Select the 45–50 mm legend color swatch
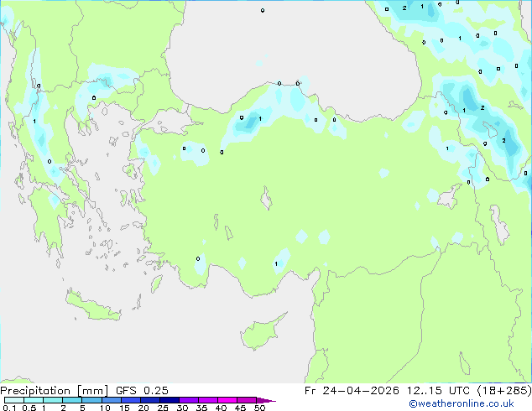Screen dimensions: 532x411 click(247, 400)
